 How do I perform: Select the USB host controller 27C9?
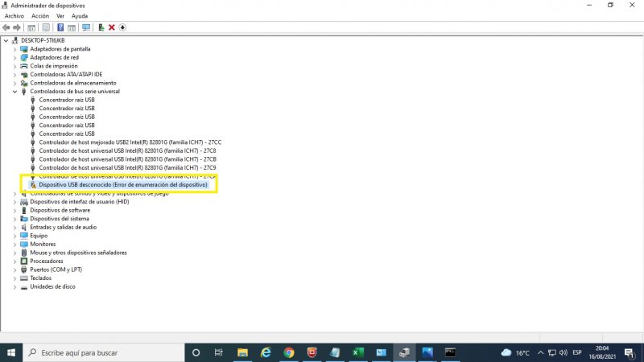127,168
